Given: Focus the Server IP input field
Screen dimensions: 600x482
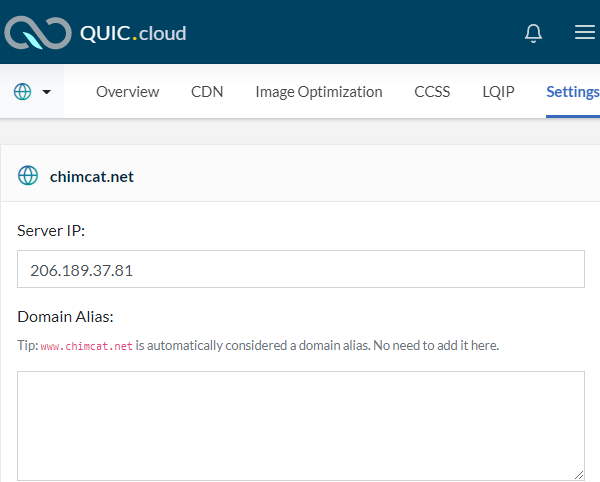Looking at the screenshot, I should click(x=300, y=270).
